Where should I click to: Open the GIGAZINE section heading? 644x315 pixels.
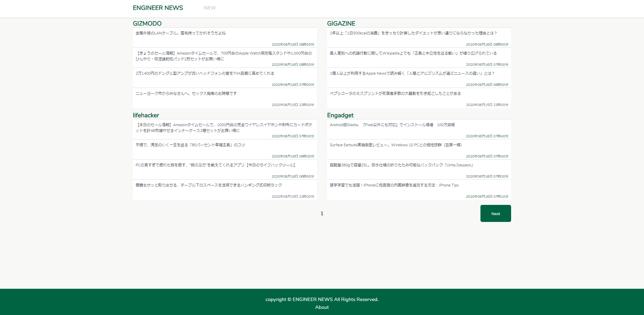click(341, 24)
